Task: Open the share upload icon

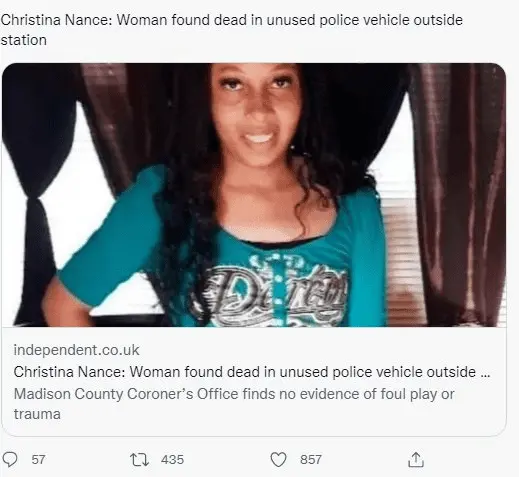Action: click(416, 459)
